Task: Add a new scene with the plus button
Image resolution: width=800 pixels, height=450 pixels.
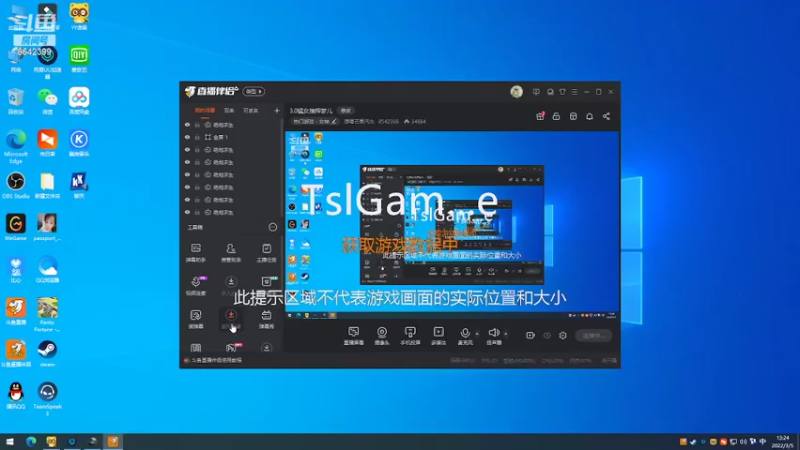Action: [277, 111]
